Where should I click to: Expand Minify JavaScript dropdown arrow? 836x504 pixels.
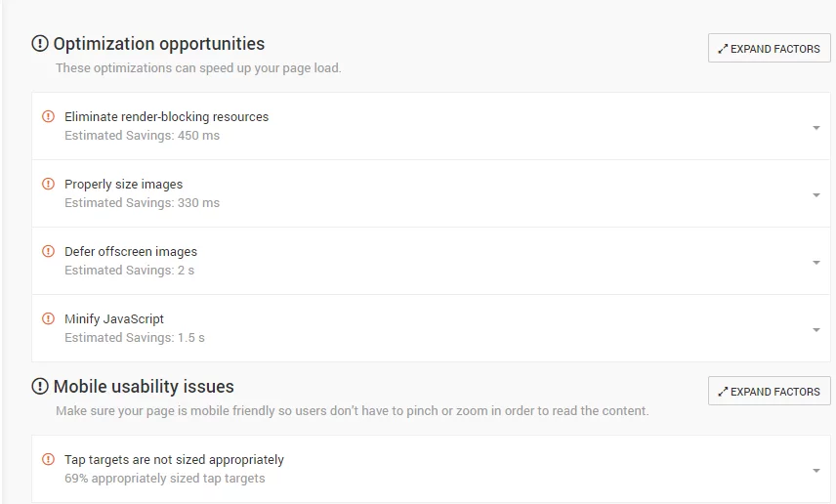point(815,330)
